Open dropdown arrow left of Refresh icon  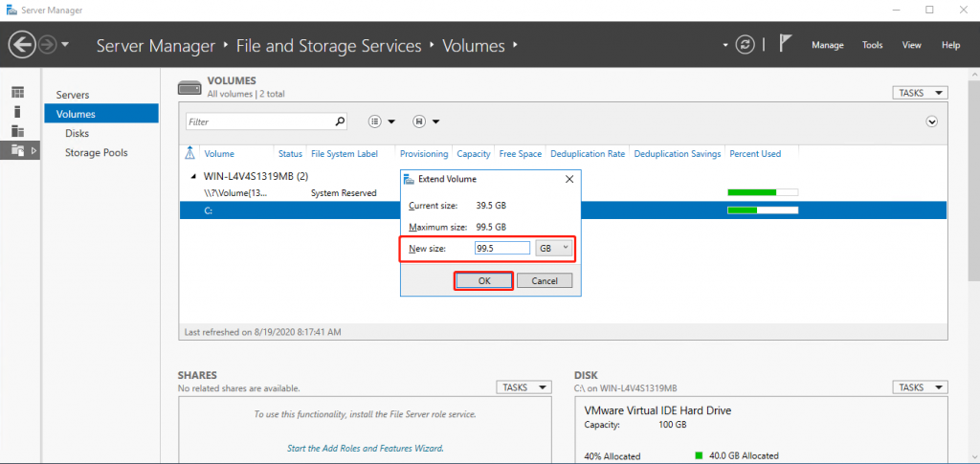[725, 46]
